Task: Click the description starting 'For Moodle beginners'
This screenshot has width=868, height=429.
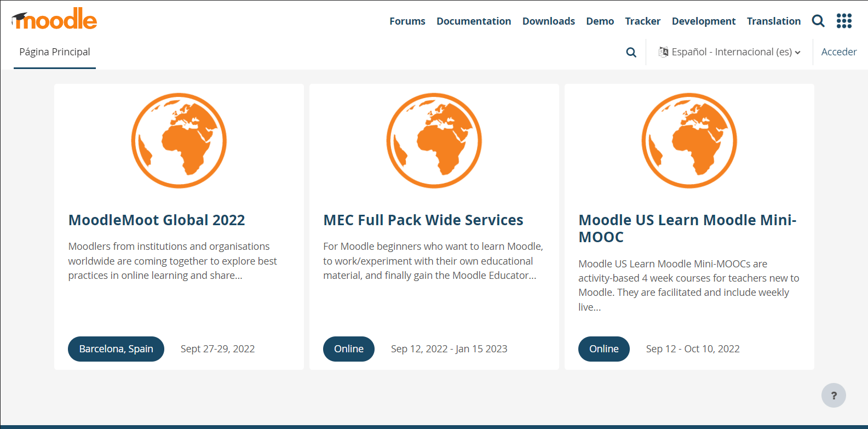Action: pos(433,261)
